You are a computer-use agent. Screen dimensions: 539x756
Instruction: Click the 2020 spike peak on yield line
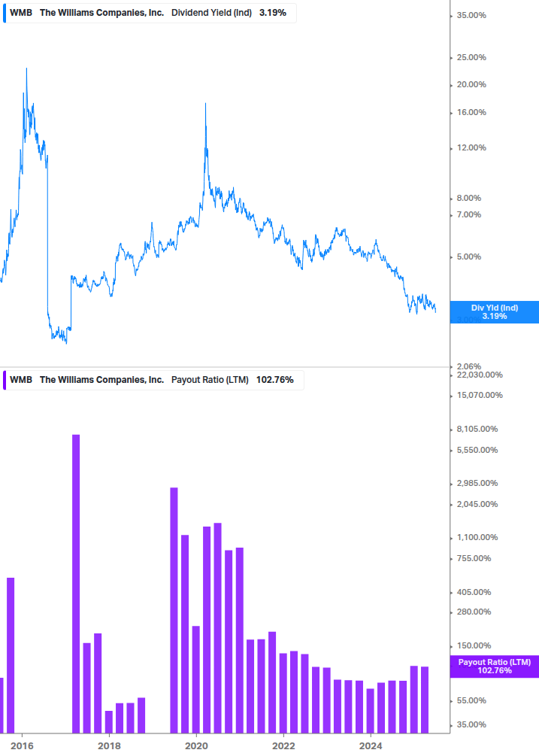[x=206, y=104]
